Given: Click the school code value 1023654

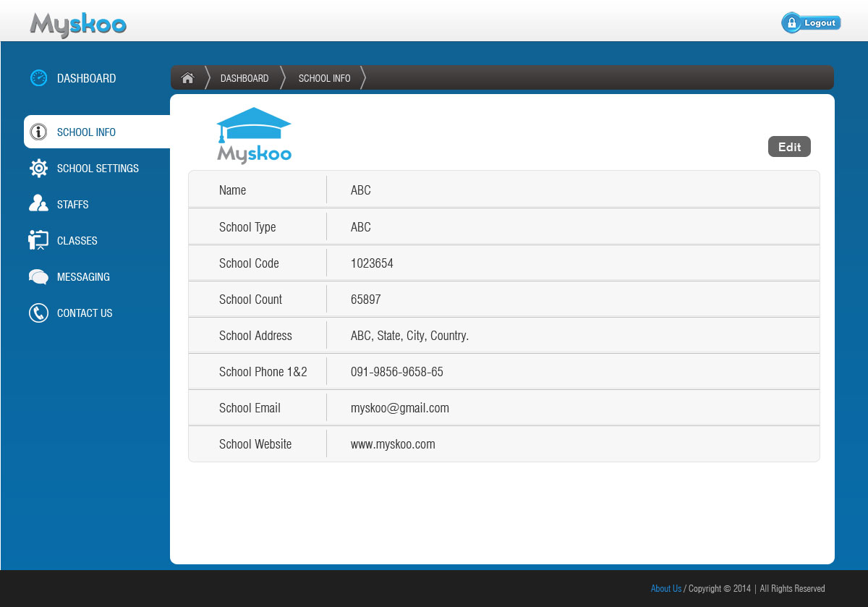Looking at the screenshot, I should coord(372,263).
